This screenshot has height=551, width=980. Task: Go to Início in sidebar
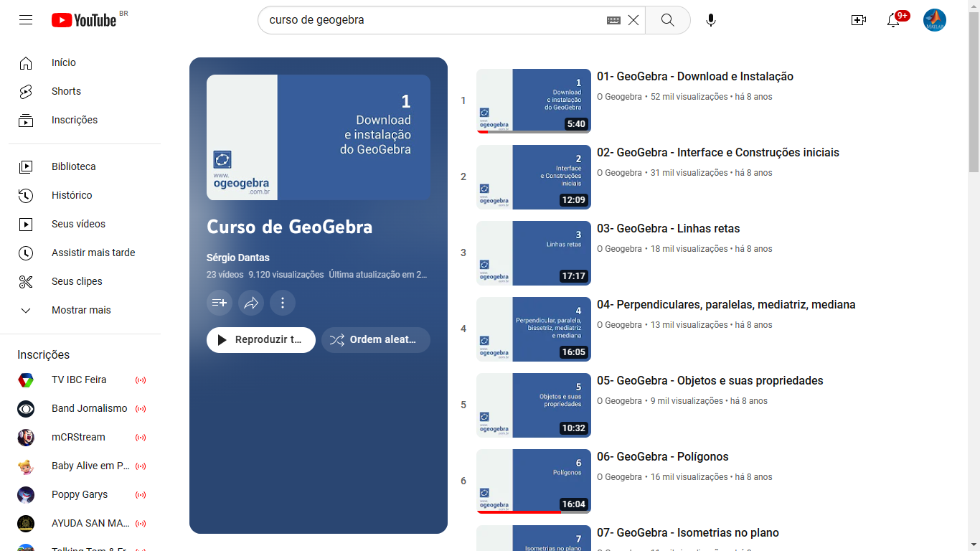click(x=85, y=62)
